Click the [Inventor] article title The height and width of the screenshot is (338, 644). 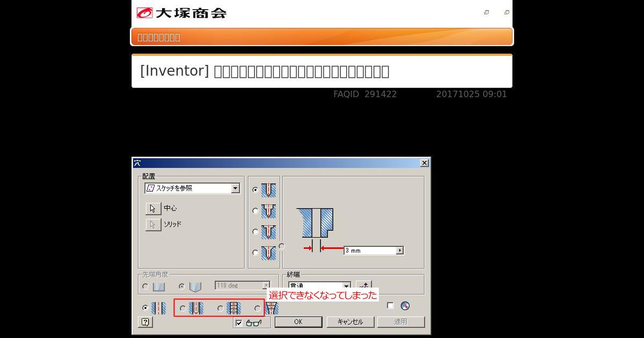coord(265,71)
